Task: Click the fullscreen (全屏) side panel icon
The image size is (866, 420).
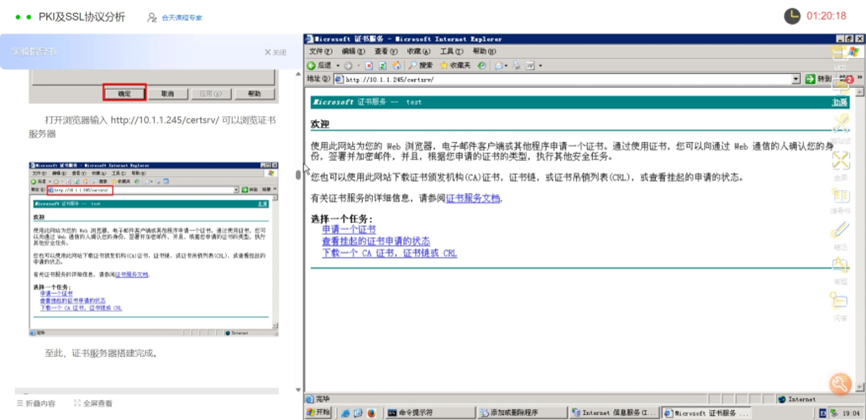Action: click(x=840, y=160)
